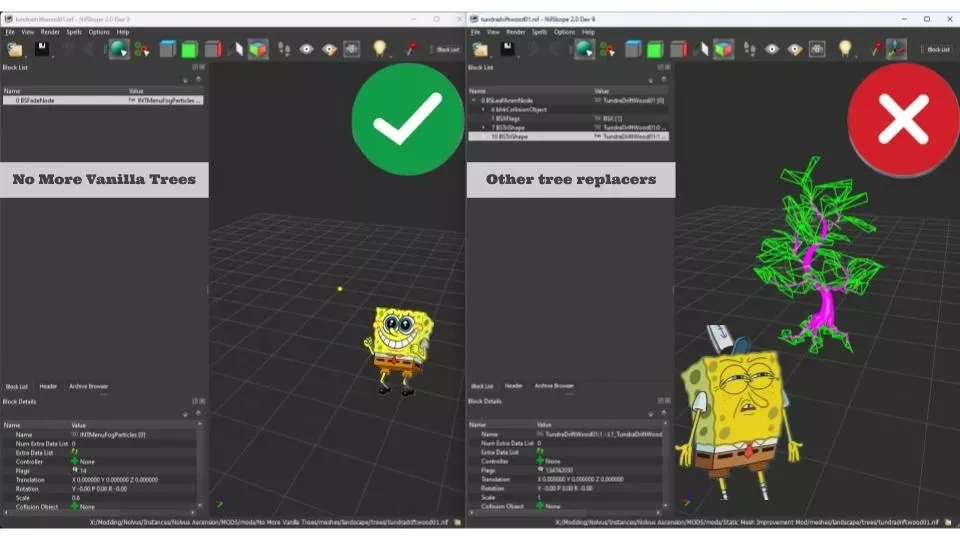
Task: Select the highlighted 10 BSTriShape row
Action: pyautogui.click(x=568, y=137)
